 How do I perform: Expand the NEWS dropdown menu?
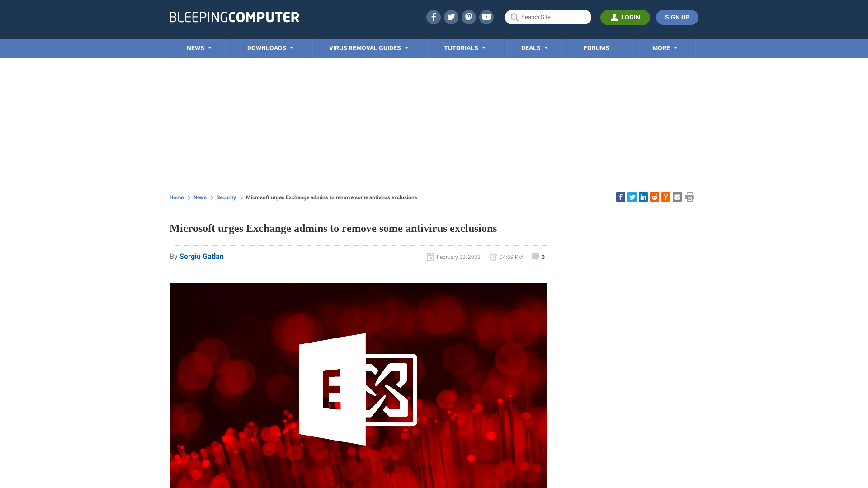click(199, 48)
